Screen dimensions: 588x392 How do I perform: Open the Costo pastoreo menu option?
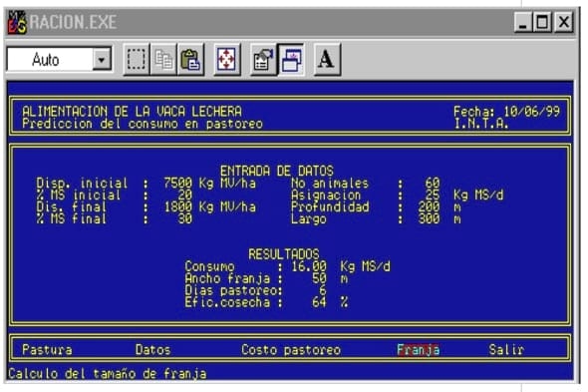(291, 350)
